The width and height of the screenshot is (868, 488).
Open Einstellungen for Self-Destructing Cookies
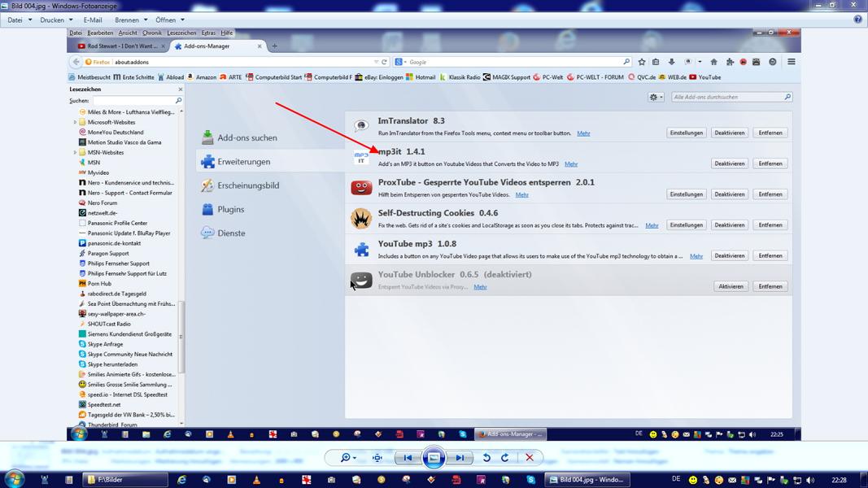687,225
